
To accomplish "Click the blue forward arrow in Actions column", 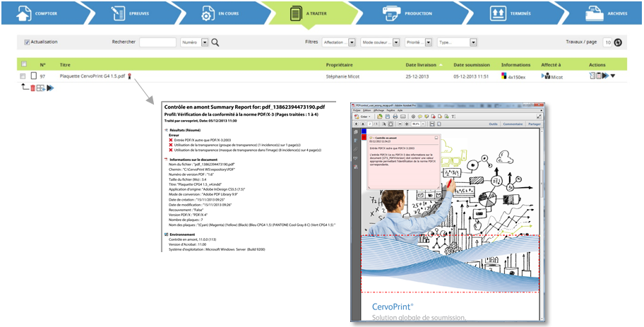I will (605, 76).
